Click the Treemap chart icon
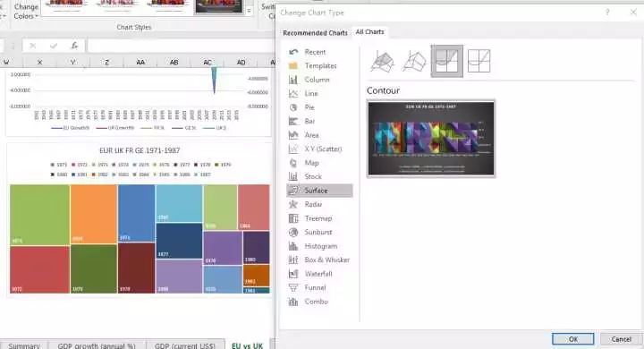The height and width of the screenshot is (349, 644). pyautogui.click(x=293, y=218)
